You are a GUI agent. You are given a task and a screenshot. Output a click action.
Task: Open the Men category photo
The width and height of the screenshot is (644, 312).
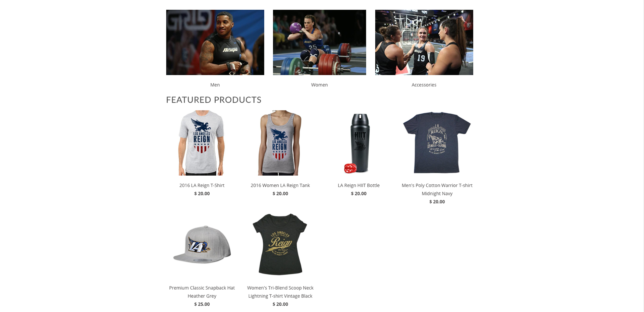(x=215, y=42)
